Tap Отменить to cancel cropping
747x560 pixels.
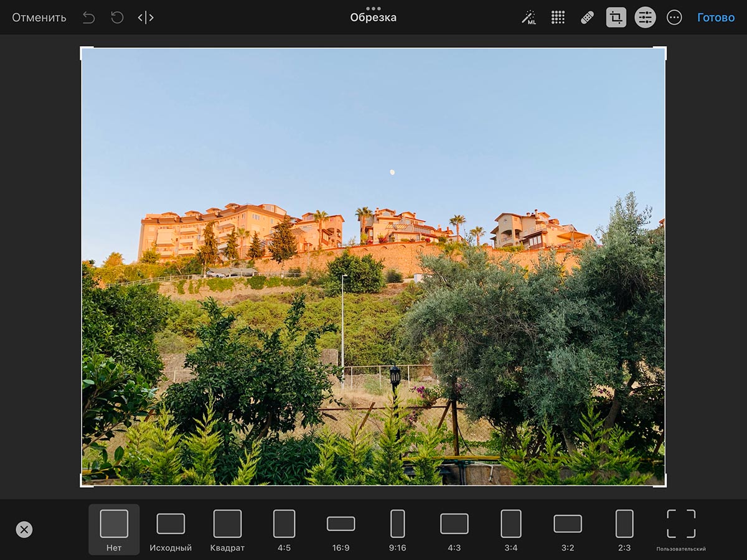click(39, 17)
